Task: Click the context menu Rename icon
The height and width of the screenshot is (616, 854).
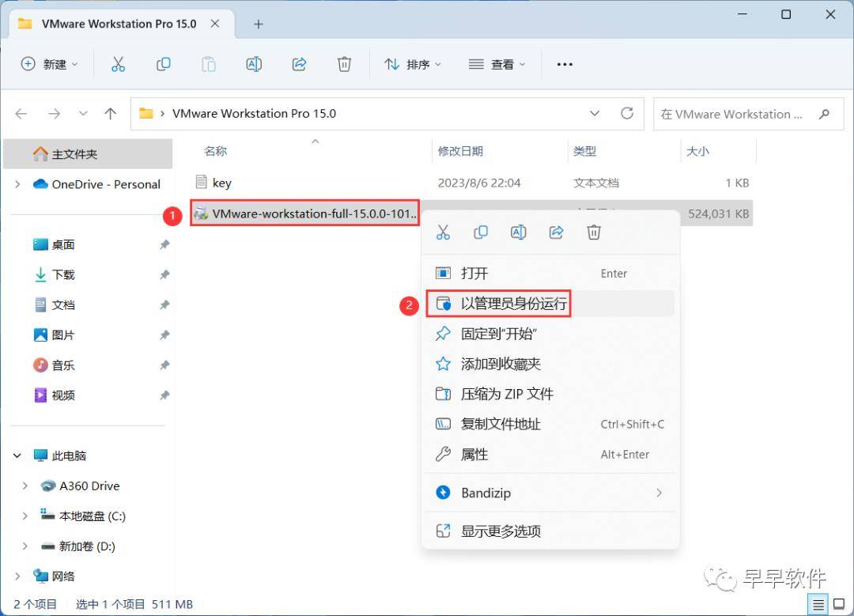Action: click(x=519, y=232)
